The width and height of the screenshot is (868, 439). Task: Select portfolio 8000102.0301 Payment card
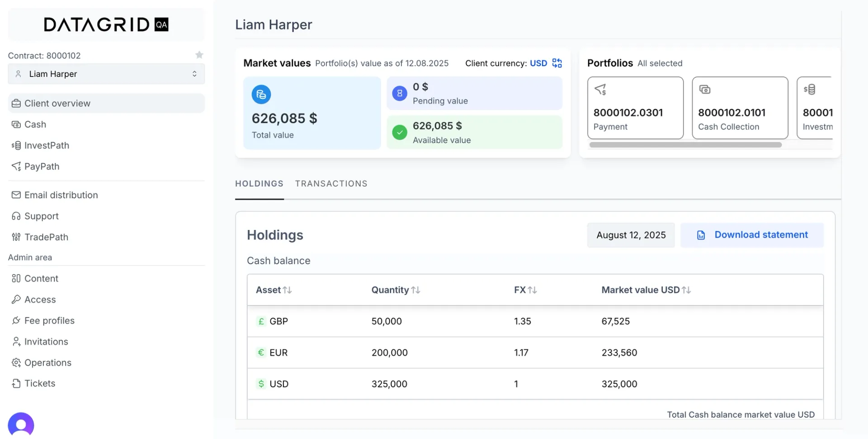(635, 108)
